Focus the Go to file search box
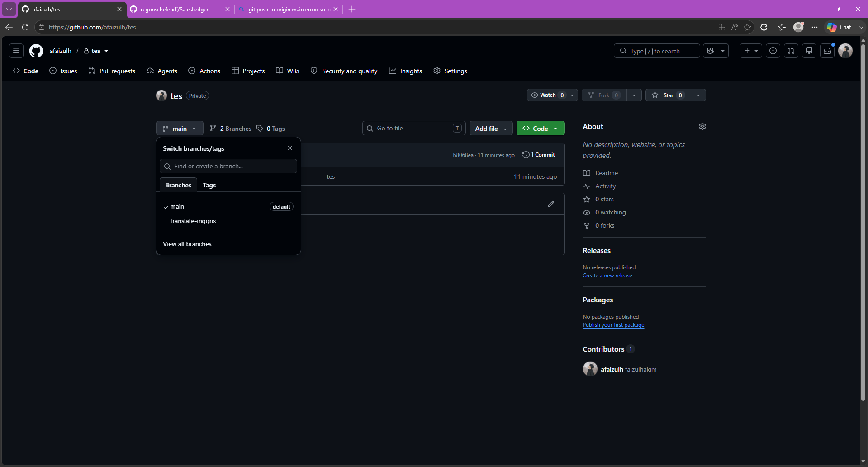The width and height of the screenshot is (868, 467). tap(414, 128)
